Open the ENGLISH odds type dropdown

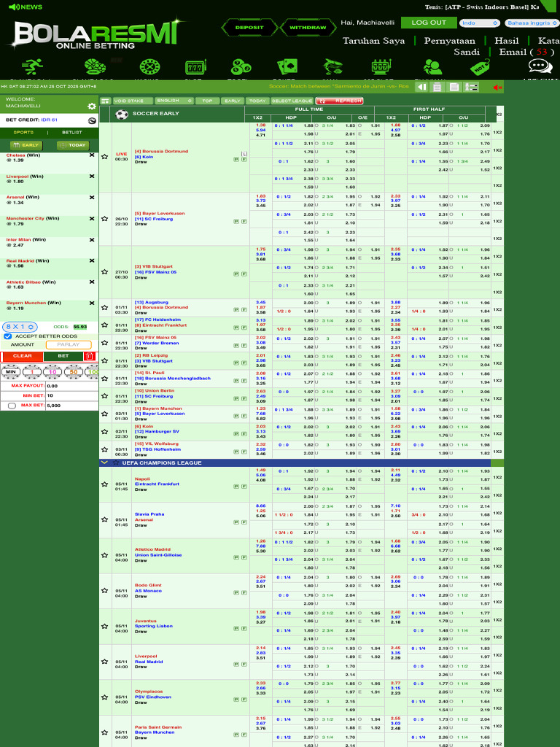pyautogui.click(x=174, y=101)
